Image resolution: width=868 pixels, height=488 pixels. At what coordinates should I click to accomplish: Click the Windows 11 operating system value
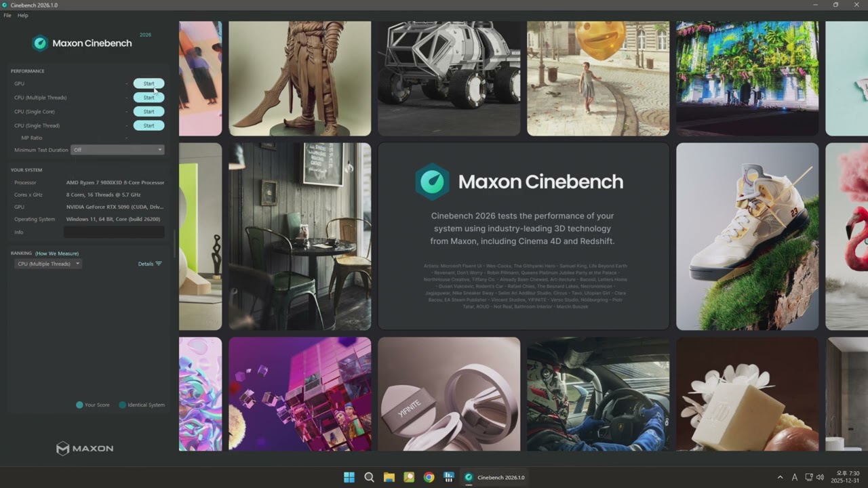115,220
